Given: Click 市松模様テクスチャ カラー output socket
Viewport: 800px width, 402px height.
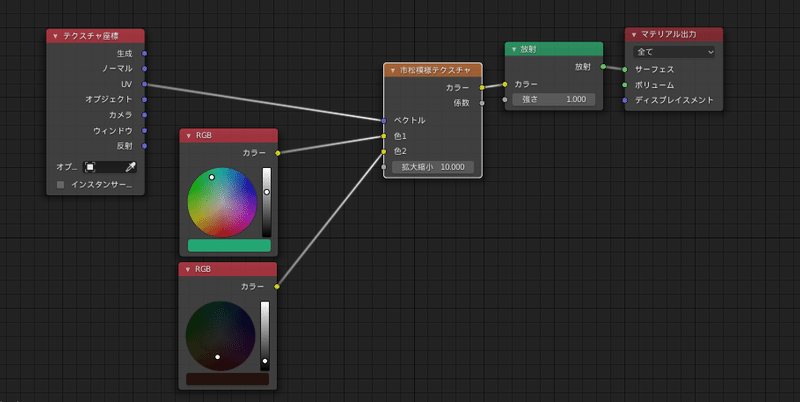Looking at the screenshot, I should pos(482,88).
